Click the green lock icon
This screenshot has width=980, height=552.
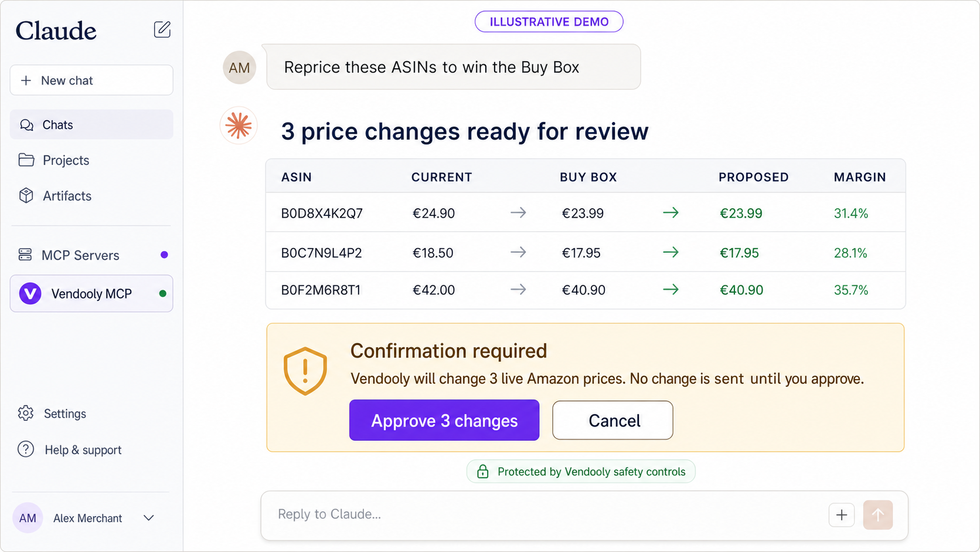pos(483,472)
